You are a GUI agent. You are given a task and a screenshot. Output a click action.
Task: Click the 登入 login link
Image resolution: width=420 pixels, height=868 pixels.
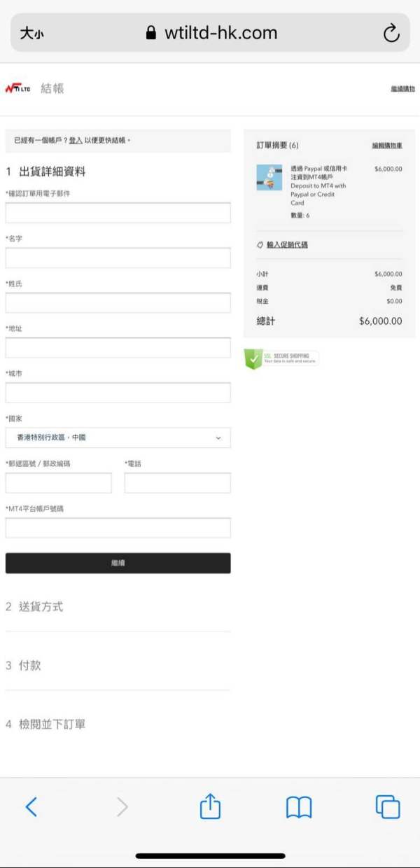76,141
